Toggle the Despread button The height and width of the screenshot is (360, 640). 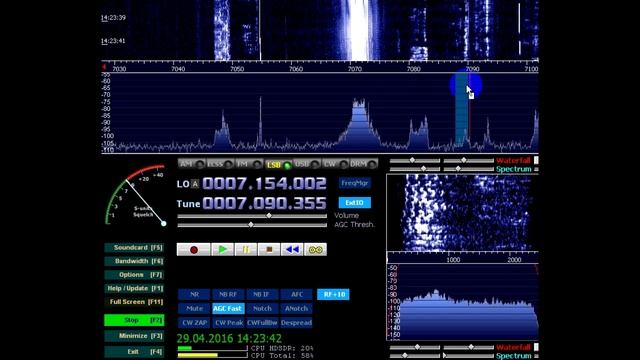pos(296,322)
